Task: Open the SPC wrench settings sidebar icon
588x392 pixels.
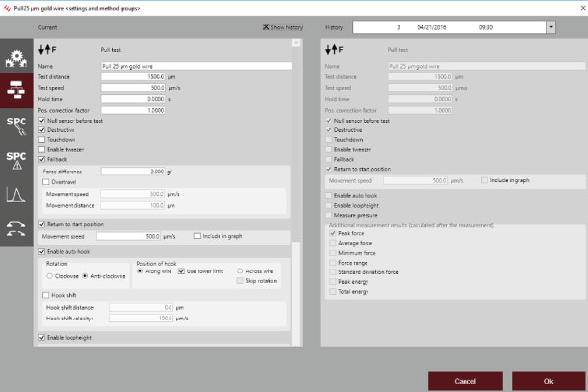Action: (x=17, y=124)
